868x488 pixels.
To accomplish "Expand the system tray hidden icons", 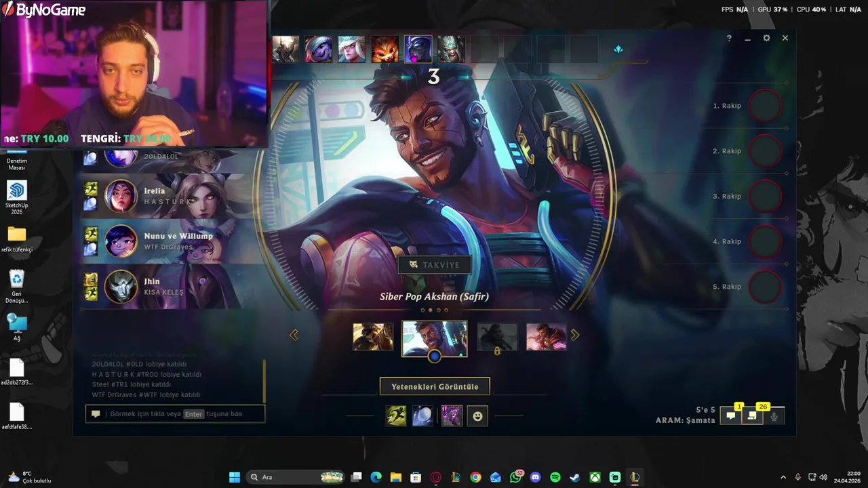I will 783,477.
